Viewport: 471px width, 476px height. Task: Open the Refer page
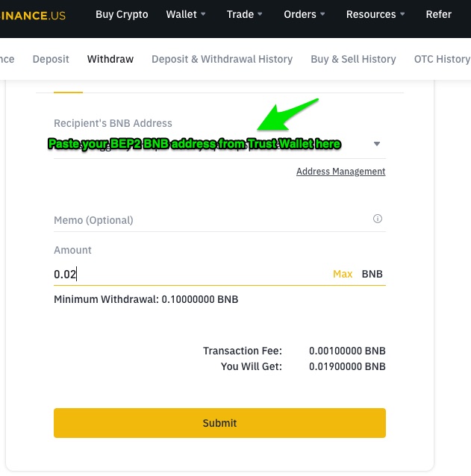(438, 14)
